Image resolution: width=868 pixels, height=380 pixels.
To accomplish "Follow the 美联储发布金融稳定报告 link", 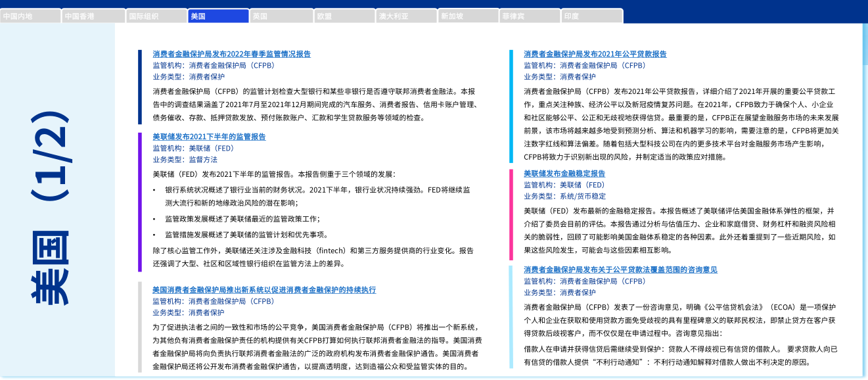I will click(x=564, y=174).
